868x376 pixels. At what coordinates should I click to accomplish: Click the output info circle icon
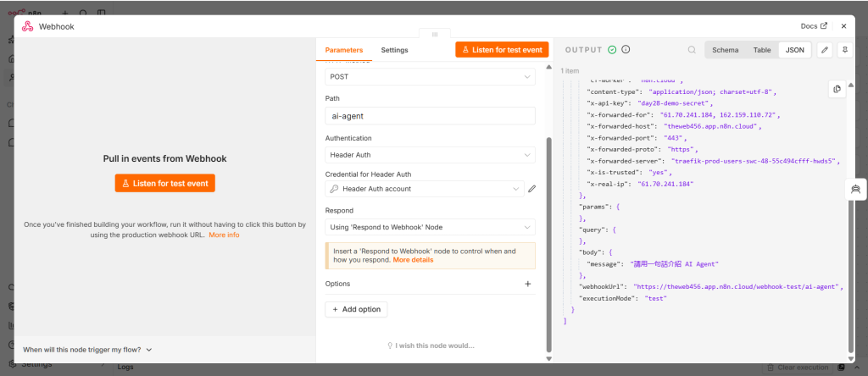pyautogui.click(x=626, y=50)
